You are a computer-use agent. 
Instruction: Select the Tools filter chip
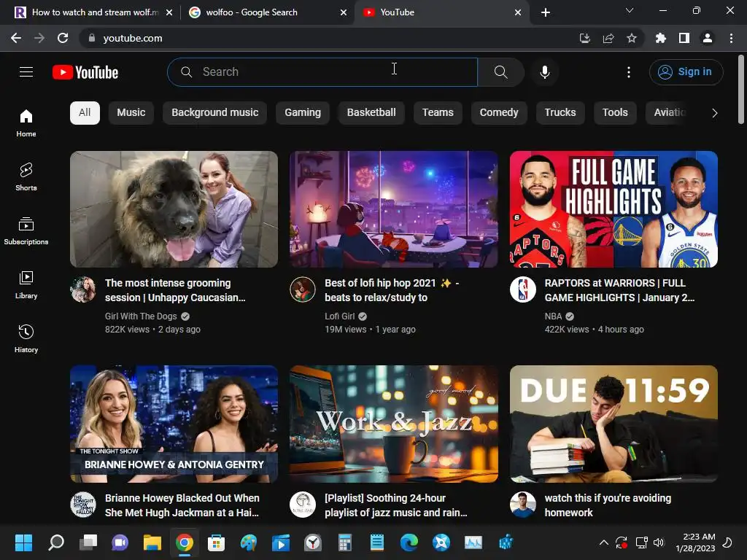coord(615,113)
